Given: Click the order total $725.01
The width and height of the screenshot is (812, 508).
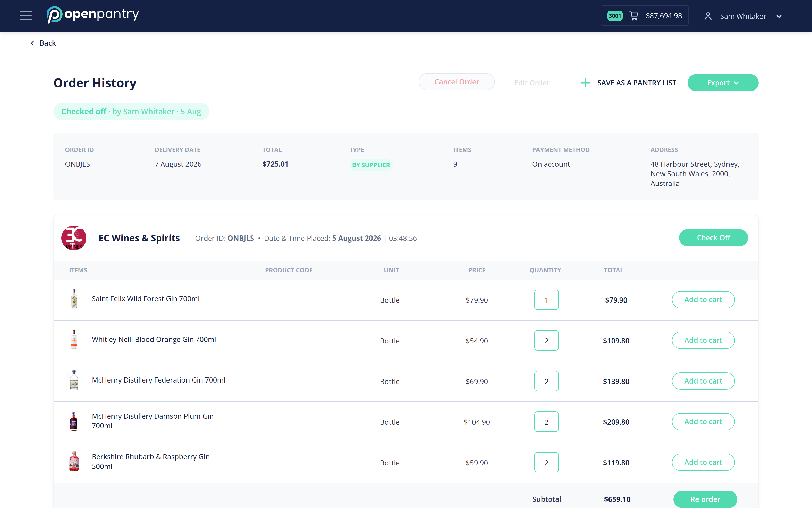Looking at the screenshot, I should (275, 164).
